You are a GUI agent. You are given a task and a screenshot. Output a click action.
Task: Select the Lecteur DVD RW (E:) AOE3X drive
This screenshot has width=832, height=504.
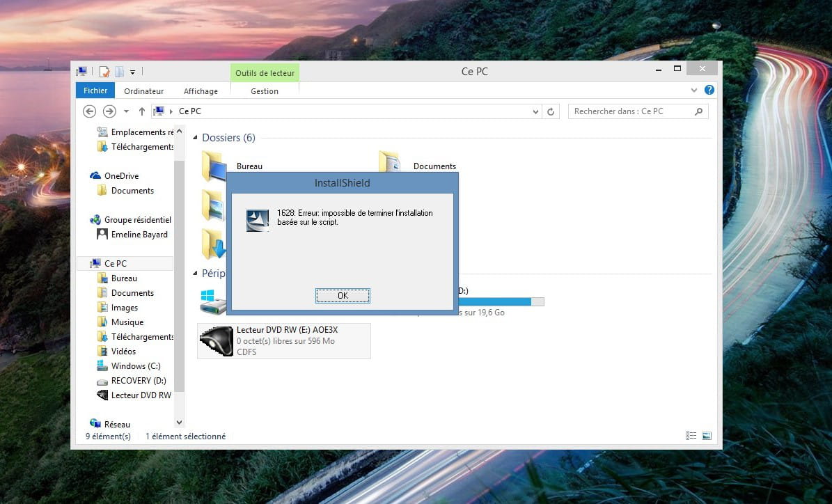pyautogui.click(x=284, y=340)
